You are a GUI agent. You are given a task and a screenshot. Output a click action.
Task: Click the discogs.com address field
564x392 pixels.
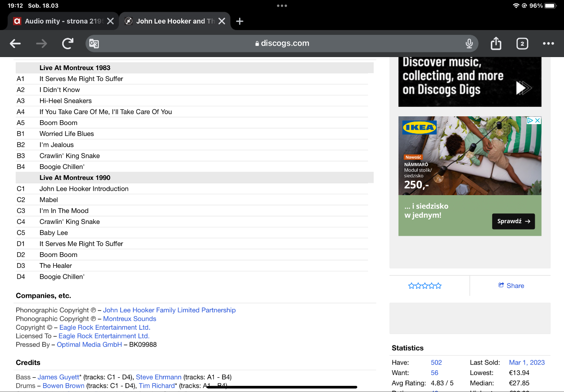[x=282, y=44]
